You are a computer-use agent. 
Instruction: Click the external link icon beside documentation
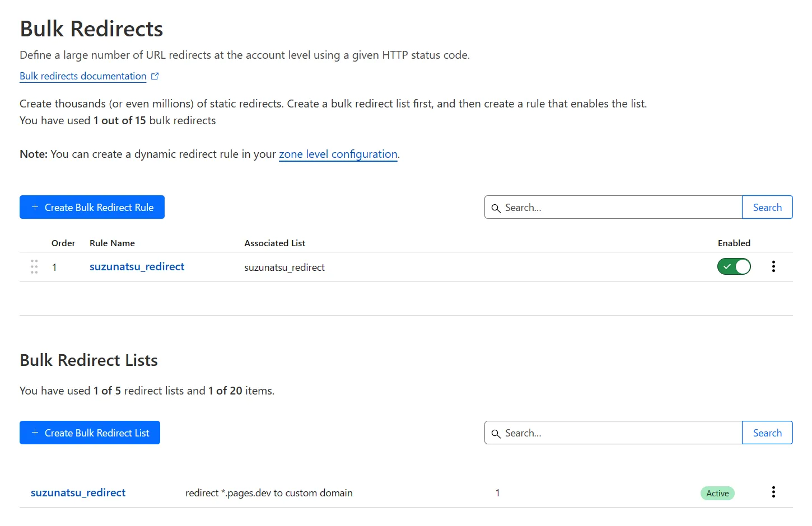pyautogui.click(x=155, y=76)
